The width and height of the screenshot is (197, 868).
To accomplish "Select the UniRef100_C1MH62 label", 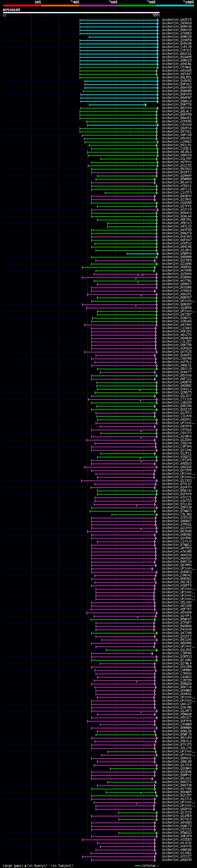I will [x=176, y=142].
